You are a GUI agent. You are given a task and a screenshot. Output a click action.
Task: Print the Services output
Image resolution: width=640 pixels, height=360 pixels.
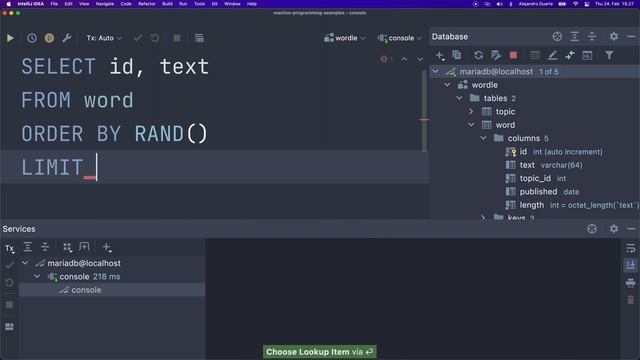click(631, 282)
